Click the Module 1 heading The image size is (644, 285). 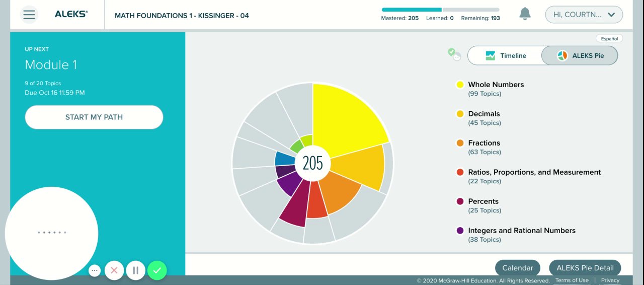(51, 65)
